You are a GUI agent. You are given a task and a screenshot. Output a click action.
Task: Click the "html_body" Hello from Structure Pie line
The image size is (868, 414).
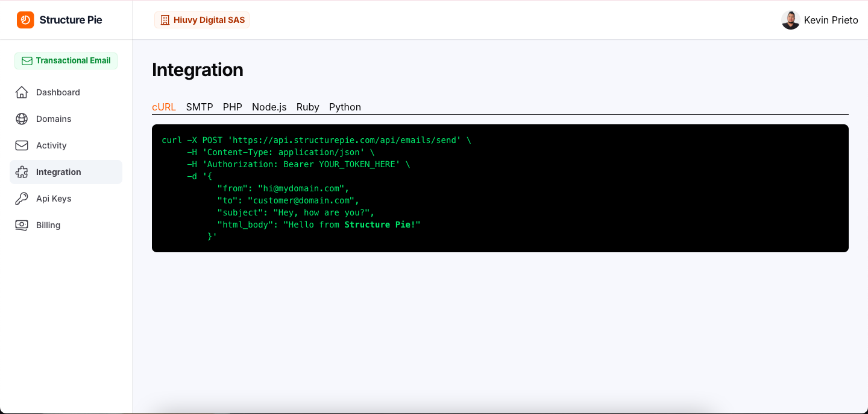[x=319, y=225]
